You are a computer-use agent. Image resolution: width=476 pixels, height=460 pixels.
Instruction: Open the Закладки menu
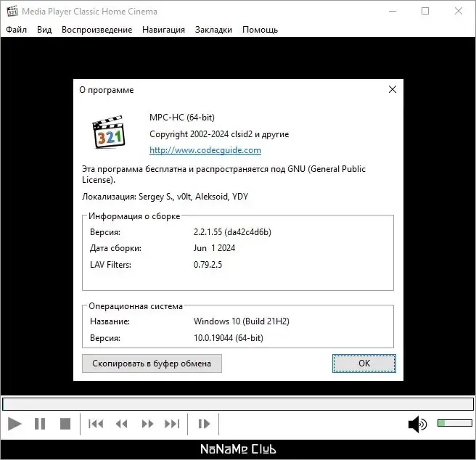click(x=213, y=30)
